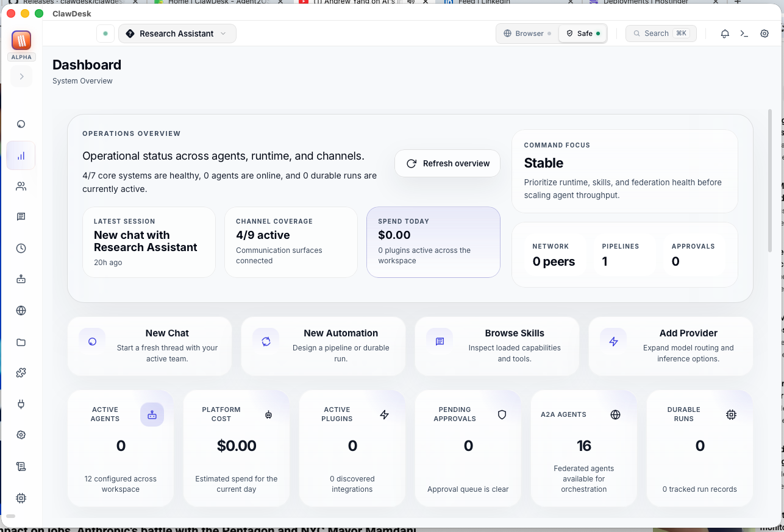Select the people icon for agents

21,186
